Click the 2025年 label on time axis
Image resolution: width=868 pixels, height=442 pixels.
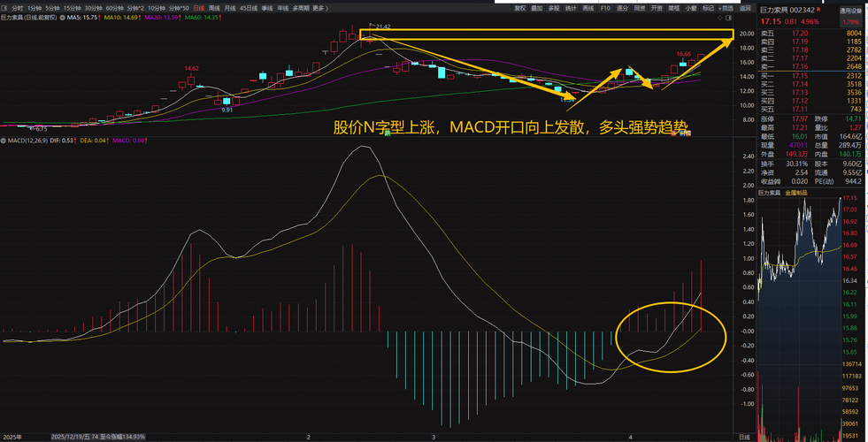(12, 437)
